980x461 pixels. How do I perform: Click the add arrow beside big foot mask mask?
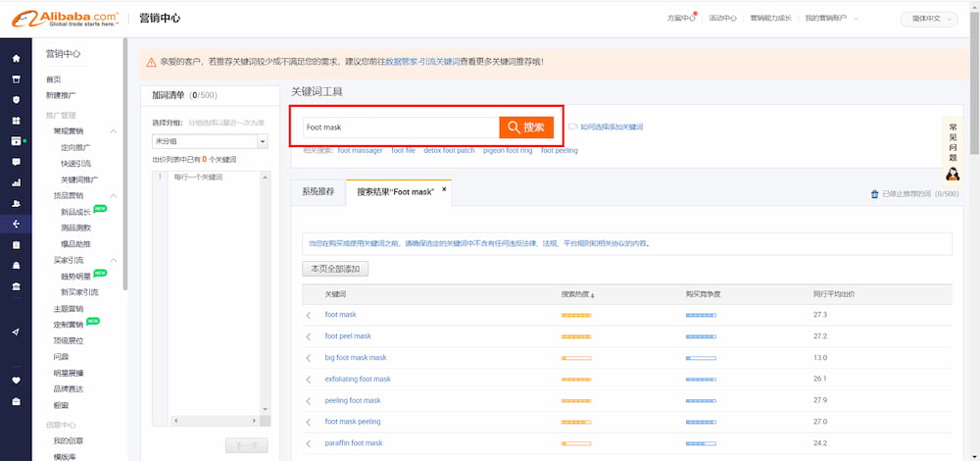(x=309, y=358)
